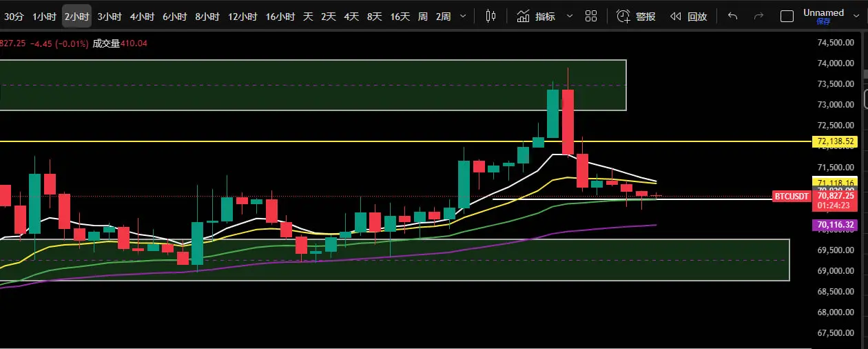
Task: Switch to the 1小时 timeframe
Action: 44,16
